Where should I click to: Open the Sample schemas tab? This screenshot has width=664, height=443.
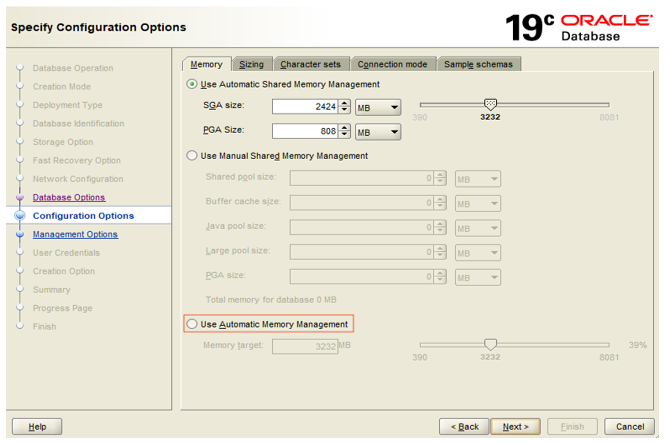coord(479,64)
